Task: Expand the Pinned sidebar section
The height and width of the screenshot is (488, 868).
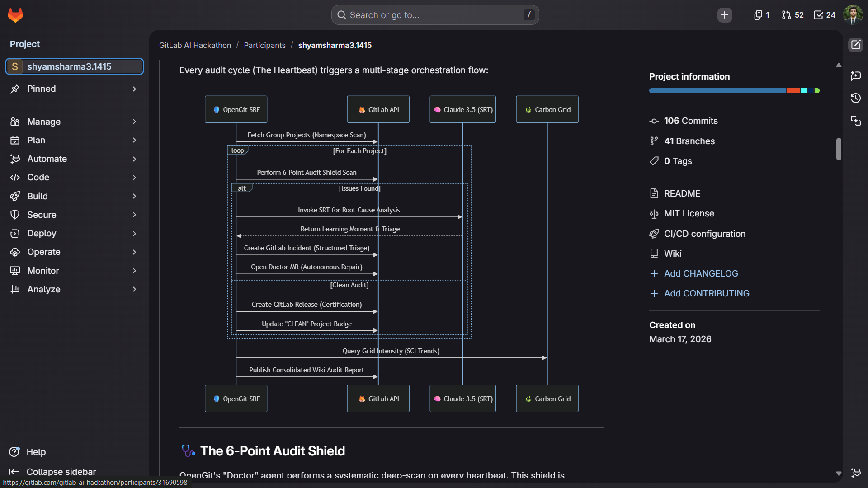Action: coord(75,89)
